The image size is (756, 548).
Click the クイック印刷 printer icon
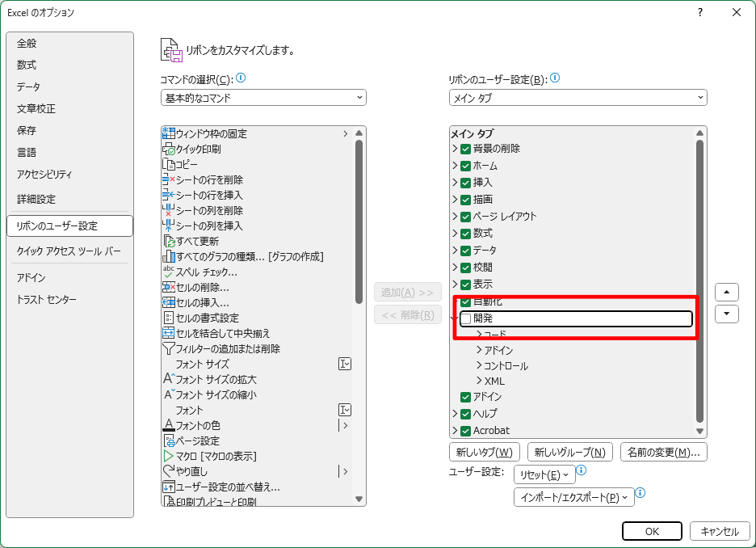(169, 149)
